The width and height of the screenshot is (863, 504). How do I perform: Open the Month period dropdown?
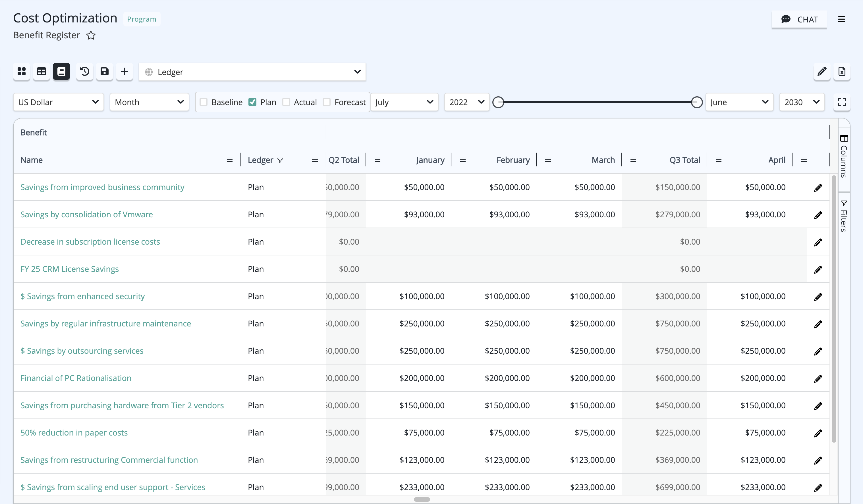[149, 102]
